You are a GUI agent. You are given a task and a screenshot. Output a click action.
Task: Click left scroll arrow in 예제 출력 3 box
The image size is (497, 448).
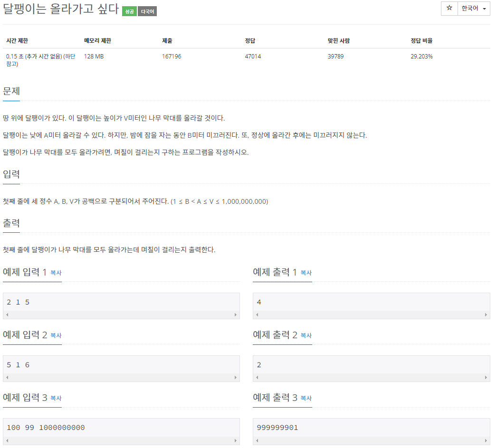pos(257,440)
